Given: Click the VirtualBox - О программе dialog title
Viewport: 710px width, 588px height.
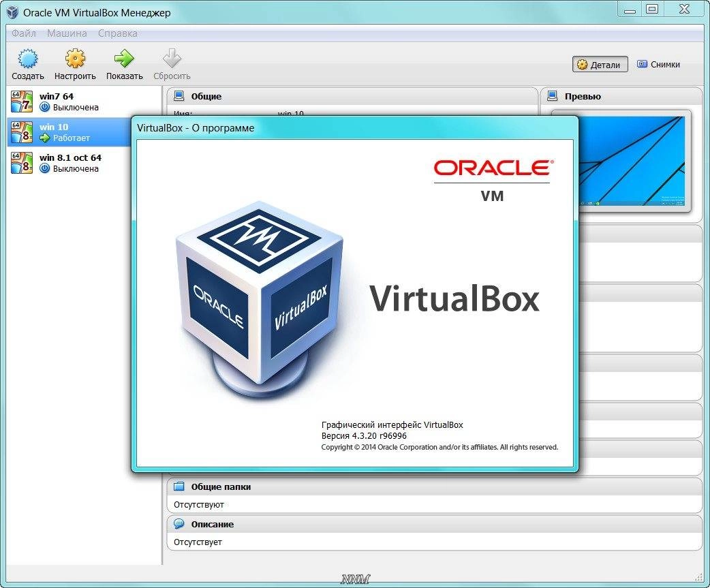Looking at the screenshot, I should click(196, 128).
